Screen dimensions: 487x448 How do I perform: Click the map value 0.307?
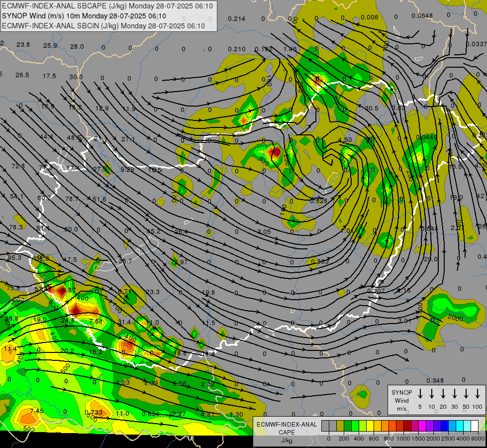376,291
